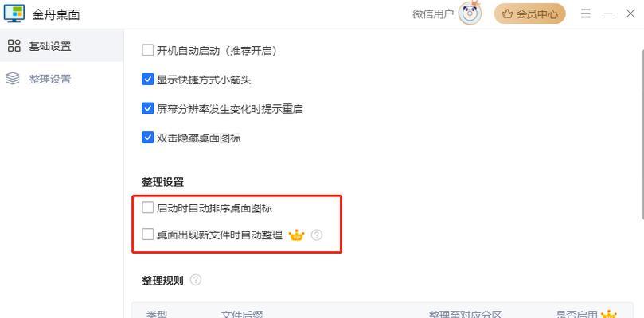Uncheck 屏幕分辨率发生变化时提示重启
Screen dimensions: 644x318
(147, 108)
